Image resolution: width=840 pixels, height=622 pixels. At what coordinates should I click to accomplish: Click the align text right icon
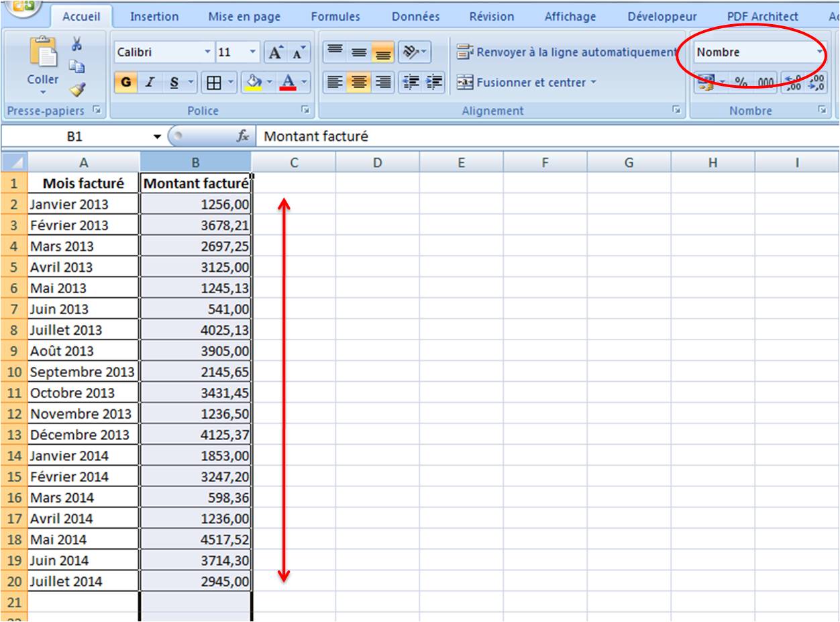[x=383, y=83]
